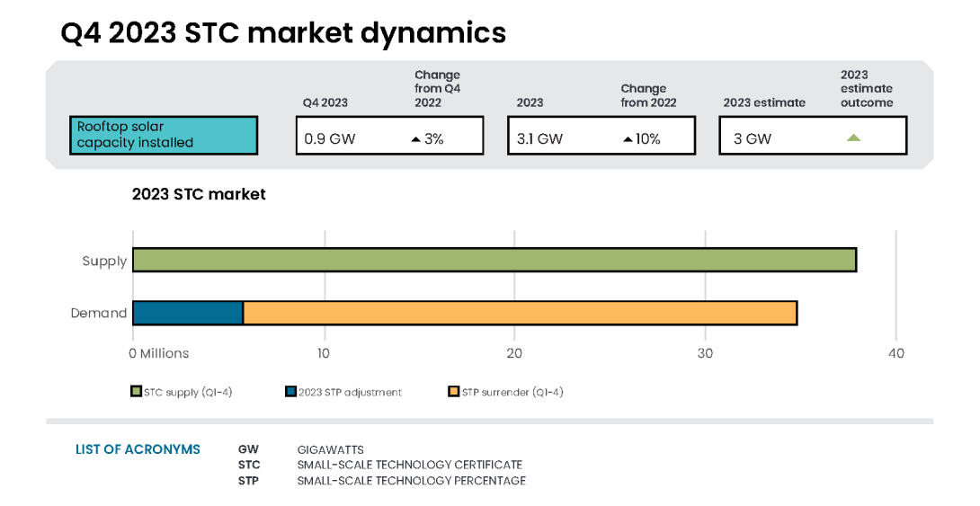Click the LIST OF ACRONYMS heading
Screen dimensions: 980x506
tap(138, 449)
